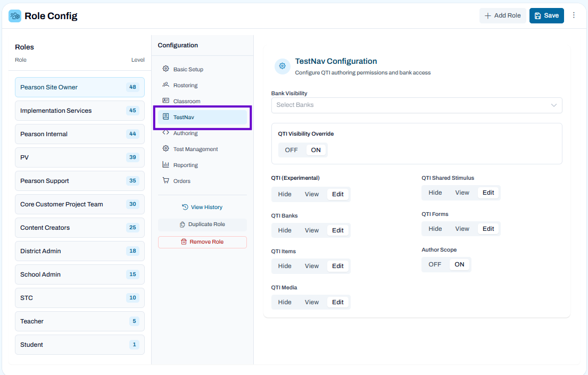Select the PV role
Image resolution: width=588 pixels, height=375 pixels.
79,157
